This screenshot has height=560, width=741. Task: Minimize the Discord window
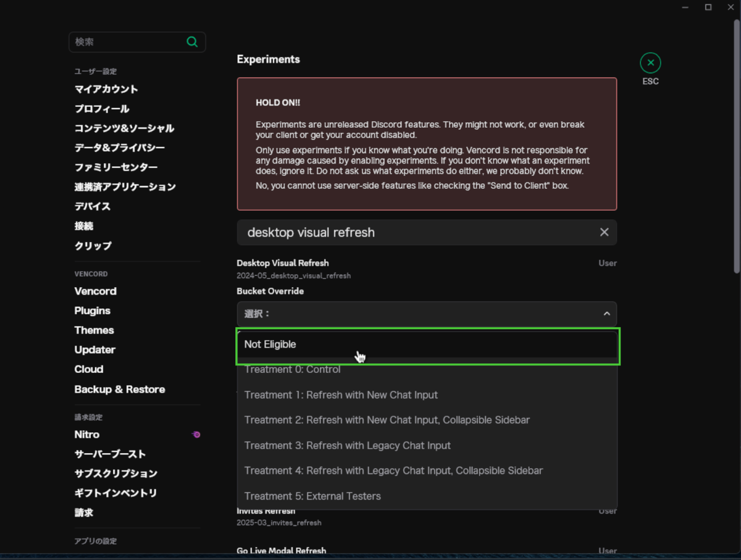(x=685, y=7)
